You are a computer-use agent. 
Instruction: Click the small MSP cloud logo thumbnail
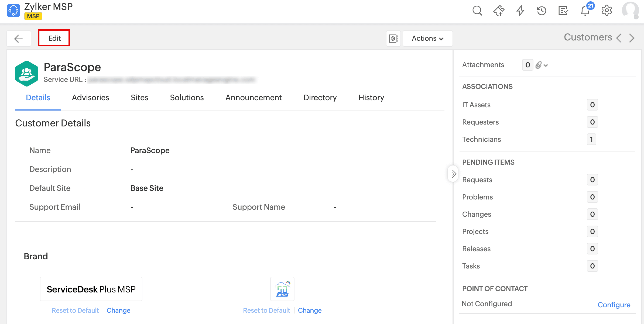[282, 289]
